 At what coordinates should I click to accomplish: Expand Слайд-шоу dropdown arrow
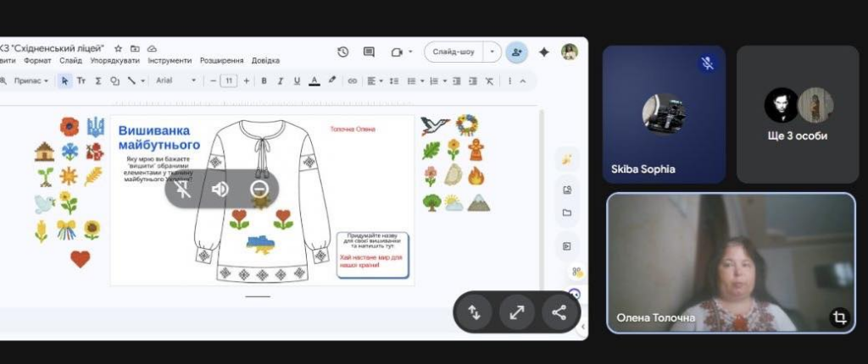(x=492, y=52)
